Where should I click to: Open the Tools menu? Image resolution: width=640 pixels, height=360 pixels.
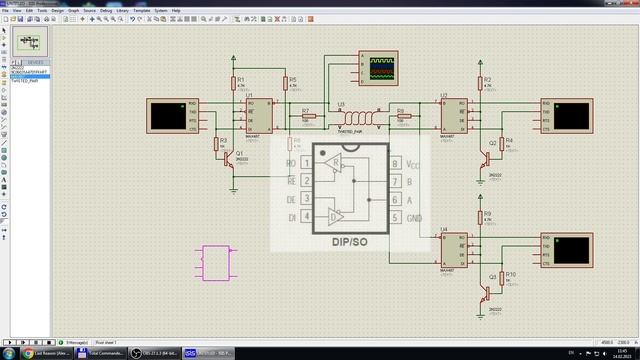coord(42,11)
